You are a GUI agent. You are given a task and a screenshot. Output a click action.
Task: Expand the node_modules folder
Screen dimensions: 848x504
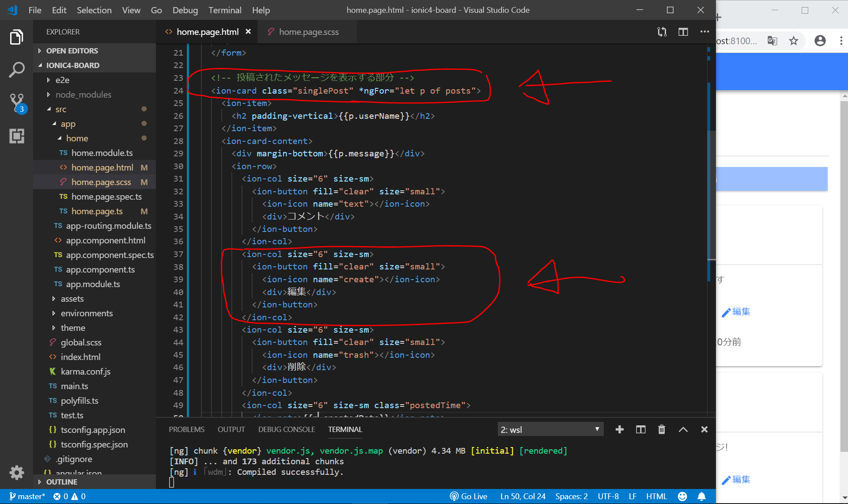click(x=83, y=95)
